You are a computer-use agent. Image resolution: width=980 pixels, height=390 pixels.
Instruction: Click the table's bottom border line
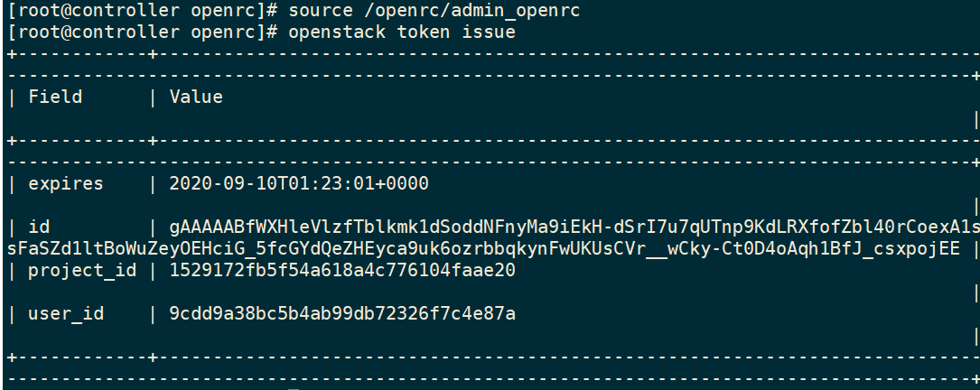[x=494, y=358]
